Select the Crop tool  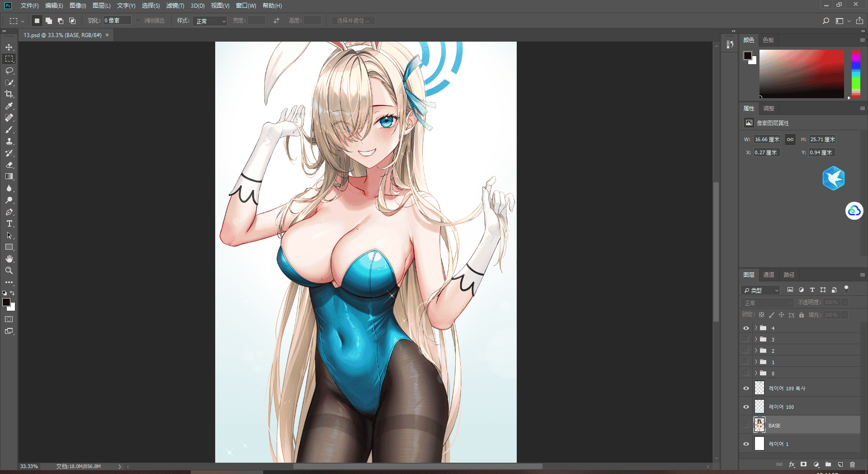[9, 94]
